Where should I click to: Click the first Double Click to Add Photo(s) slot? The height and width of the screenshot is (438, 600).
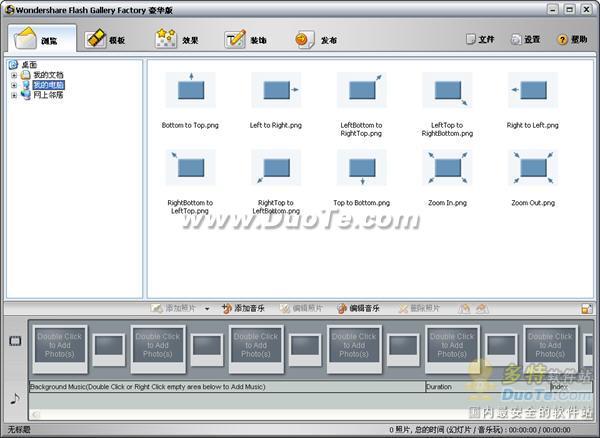point(60,349)
